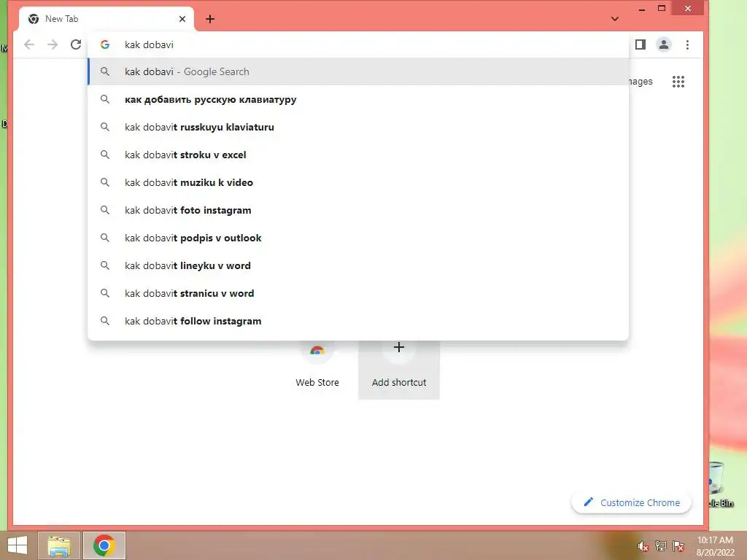The width and height of the screenshot is (747, 560).
Task: Minimize the Chrome window
Action: click(642, 9)
